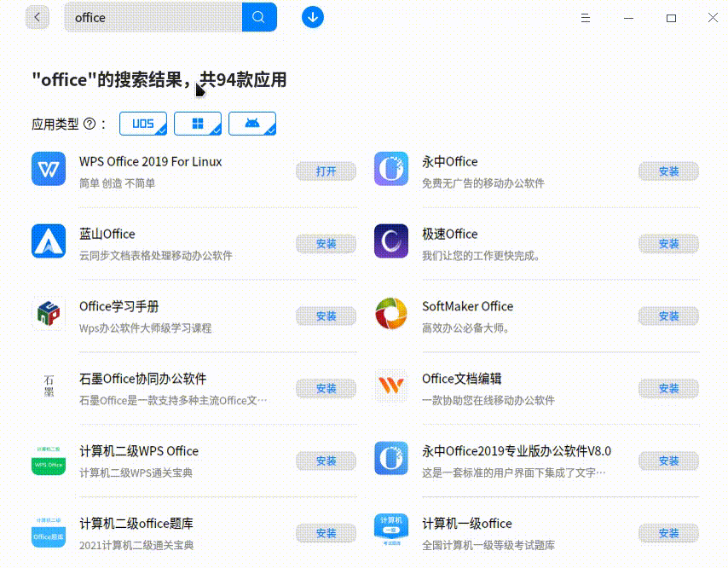The image size is (728, 568).
Task: Click the help question mark next to 应用类型
Action: click(90, 124)
